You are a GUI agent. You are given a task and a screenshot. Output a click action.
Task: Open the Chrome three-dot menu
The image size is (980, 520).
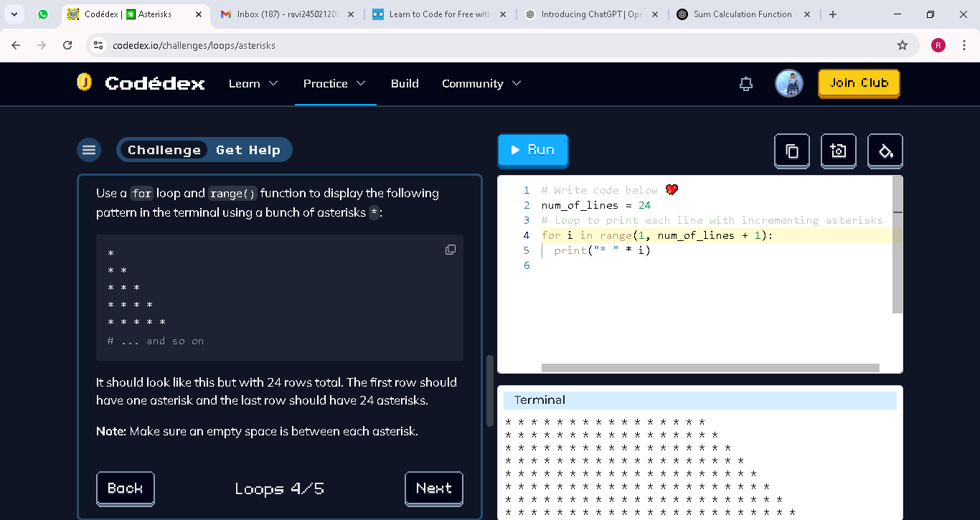click(963, 45)
